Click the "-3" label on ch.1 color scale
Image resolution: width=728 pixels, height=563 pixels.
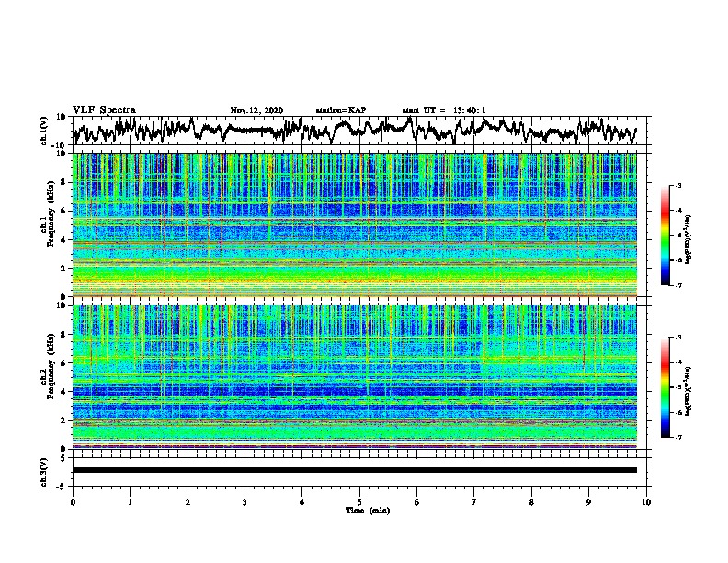(x=678, y=185)
